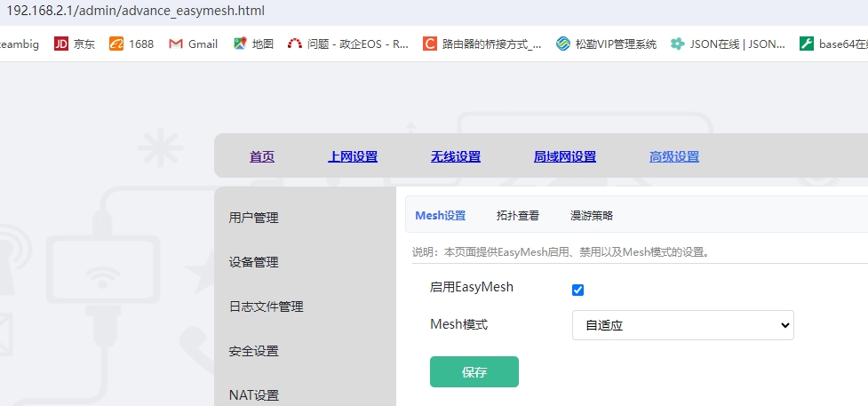Select 安全设置 in the sidebar

point(253,351)
